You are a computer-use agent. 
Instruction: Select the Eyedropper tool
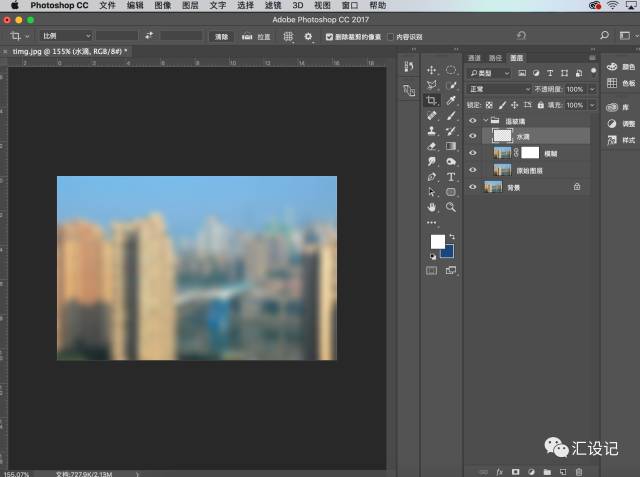click(451, 101)
